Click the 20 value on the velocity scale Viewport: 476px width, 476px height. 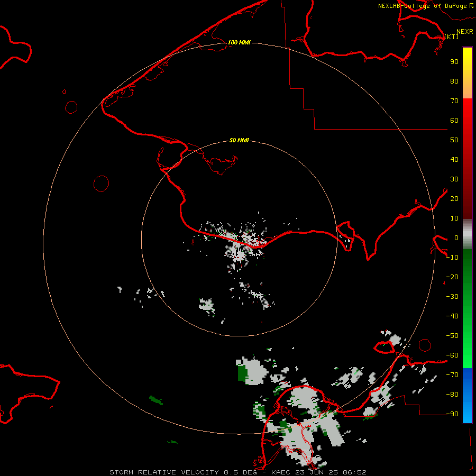[454, 198]
